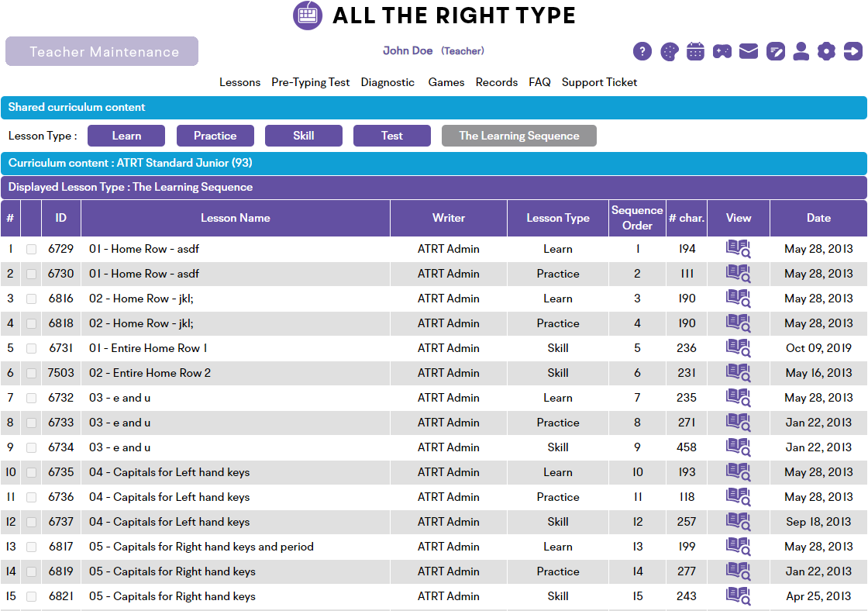Check the box for lesson 6729

click(x=32, y=249)
